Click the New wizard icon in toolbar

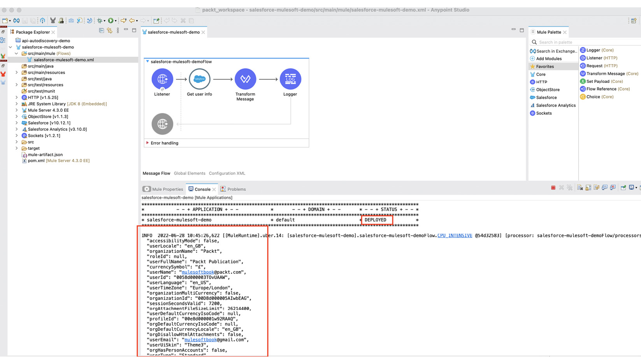(5, 21)
